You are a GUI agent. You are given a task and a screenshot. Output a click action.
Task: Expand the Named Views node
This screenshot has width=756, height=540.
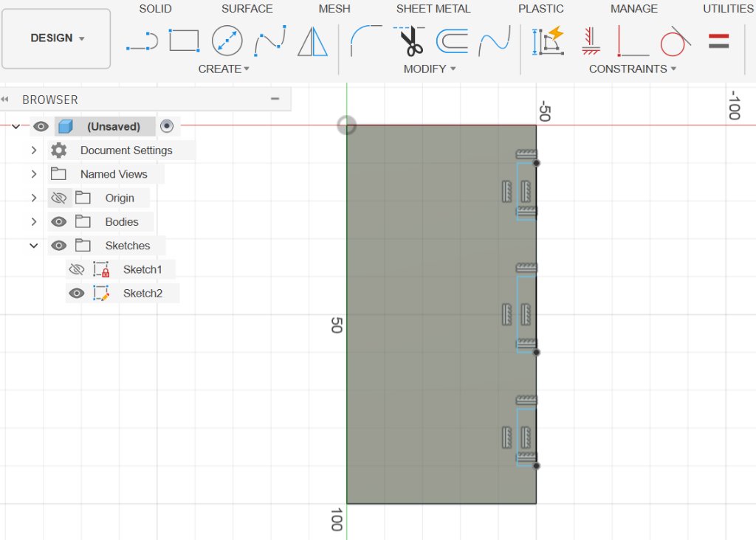(x=34, y=174)
